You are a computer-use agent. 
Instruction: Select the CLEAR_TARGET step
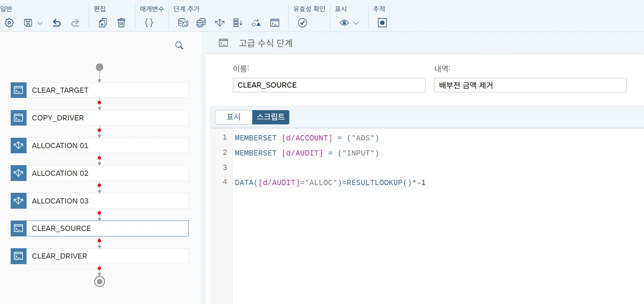(99, 90)
